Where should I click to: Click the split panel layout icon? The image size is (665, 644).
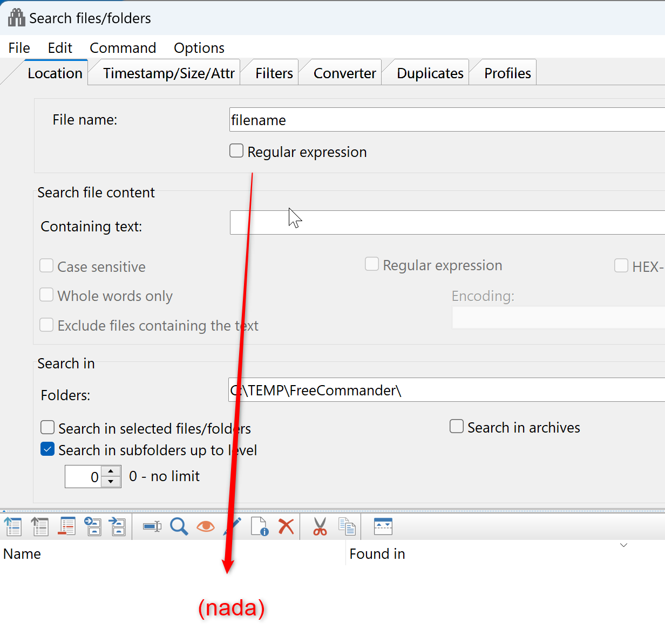tap(383, 526)
